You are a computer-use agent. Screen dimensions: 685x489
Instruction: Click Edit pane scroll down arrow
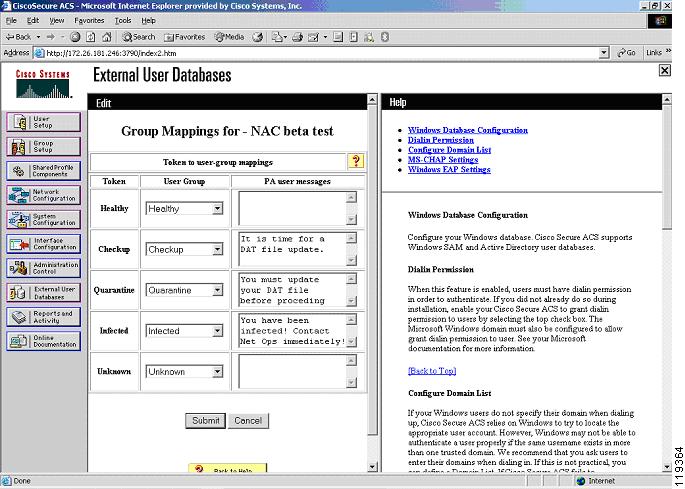pos(372,467)
